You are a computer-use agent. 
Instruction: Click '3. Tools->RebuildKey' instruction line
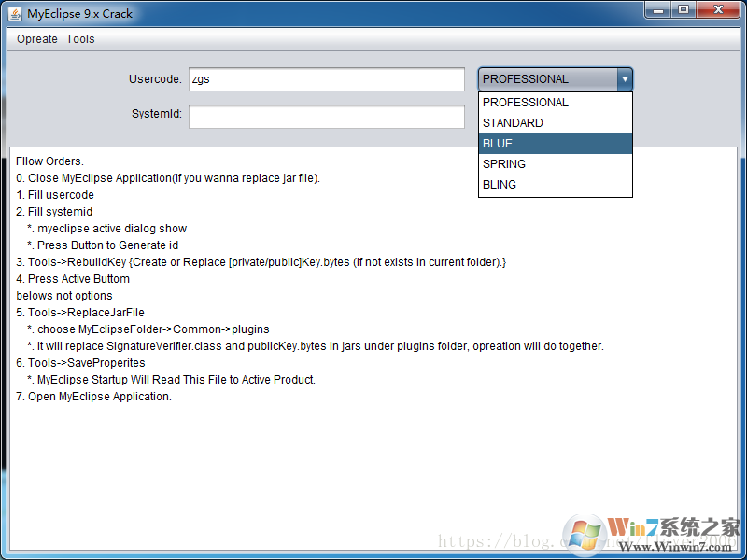(261, 262)
